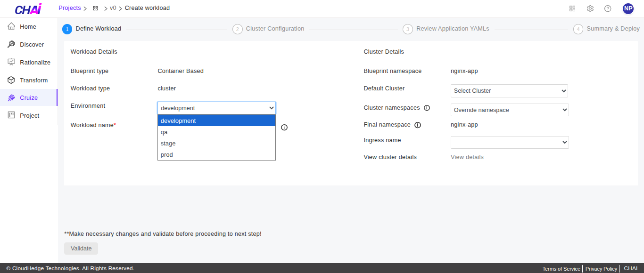Viewport: 644px width, 273px height.
Task: Click info icon beside Workload name field
Action: (284, 127)
